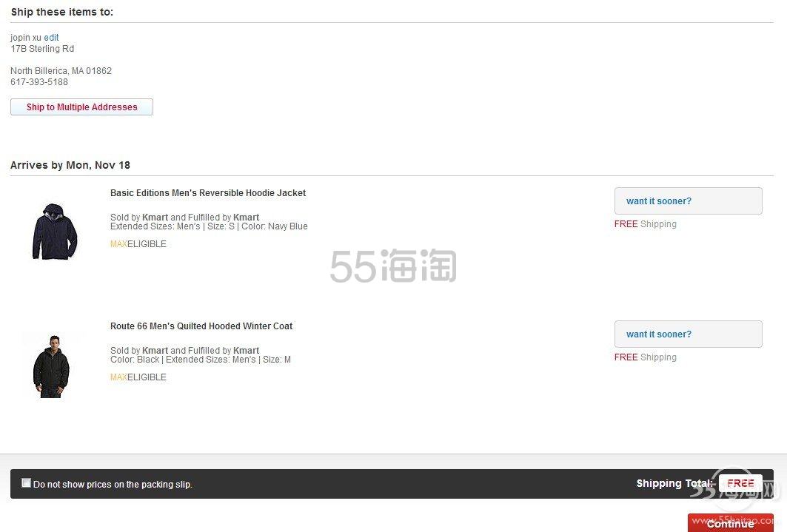This screenshot has width=787, height=532.
Task: Select 'Color: Black' details line of Winter Coat
Action: [200, 360]
